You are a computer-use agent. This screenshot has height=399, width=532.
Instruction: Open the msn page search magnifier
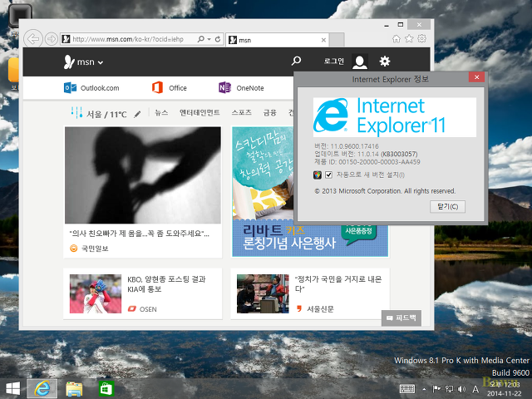pyautogui.click(x=296, y=61)
